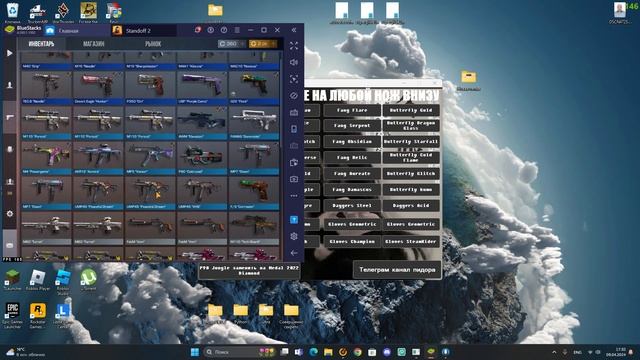Select the Desert Eagle pink skin item
Viewport: 640px width, 360px height.
click(x=98, y=87)
